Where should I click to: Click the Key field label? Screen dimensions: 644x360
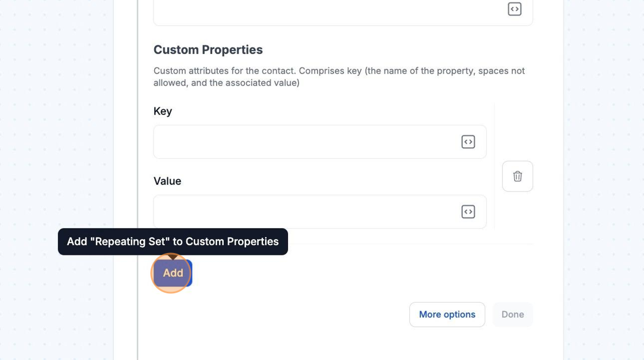[163, 112]
